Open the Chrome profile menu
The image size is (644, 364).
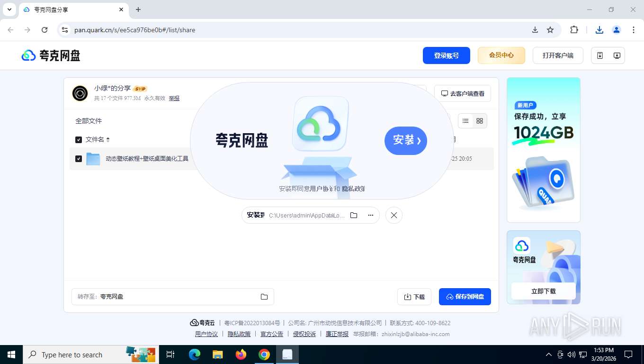tap(617, 30)
